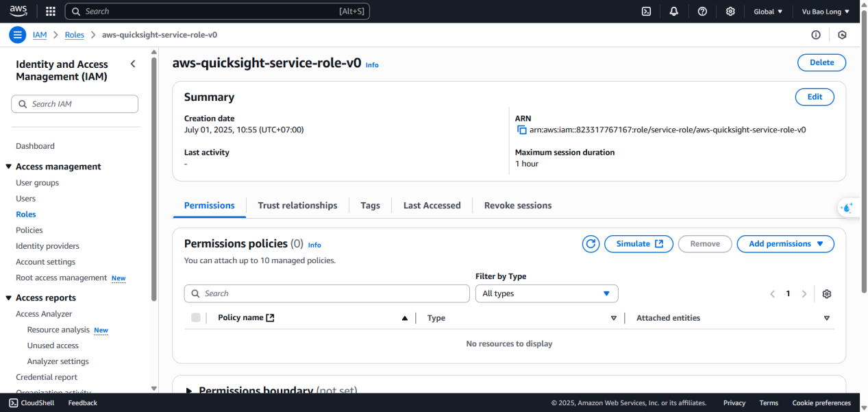Focus the Search IAM field
This screenshot has width=868, height=412.
coord(75,104)
